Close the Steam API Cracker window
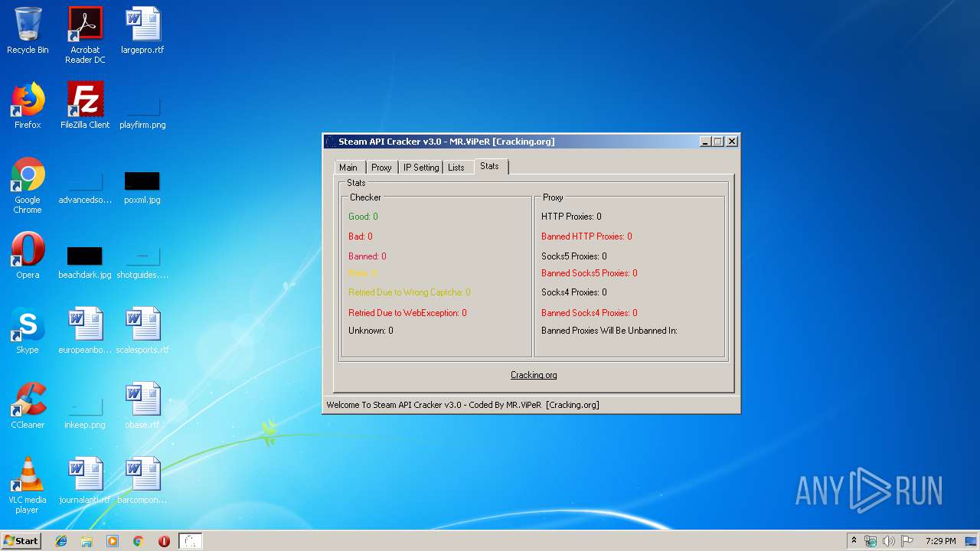Screen dimensions: 980x551 click(732, 142)
